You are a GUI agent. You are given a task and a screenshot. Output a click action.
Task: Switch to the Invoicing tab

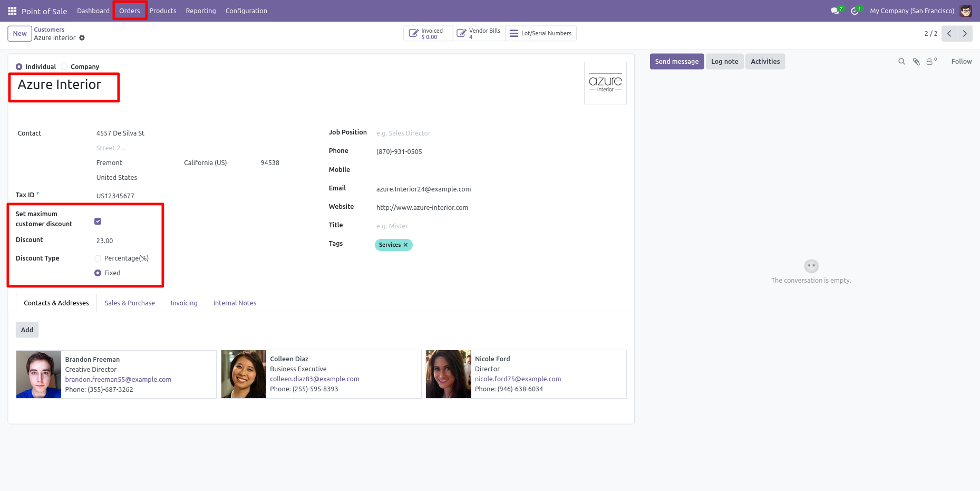click(184, 303)
